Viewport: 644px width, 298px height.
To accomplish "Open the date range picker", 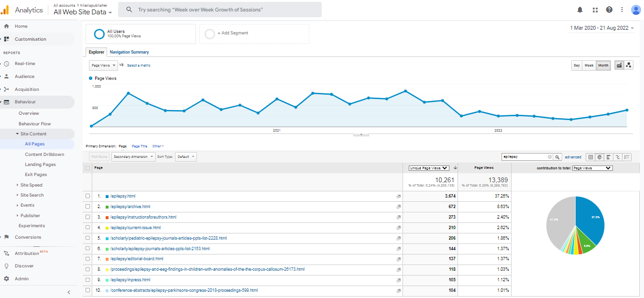I will coord(601,28).
